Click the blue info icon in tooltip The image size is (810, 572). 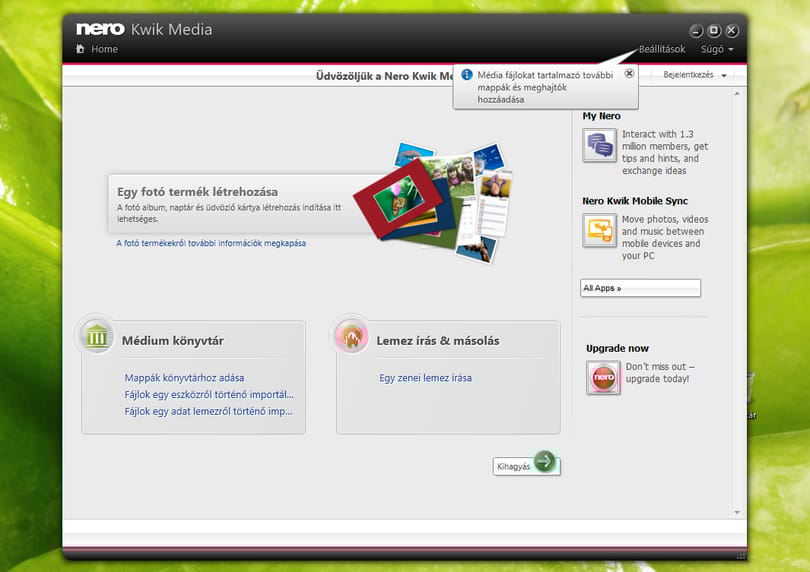click(x=466, y=75)
